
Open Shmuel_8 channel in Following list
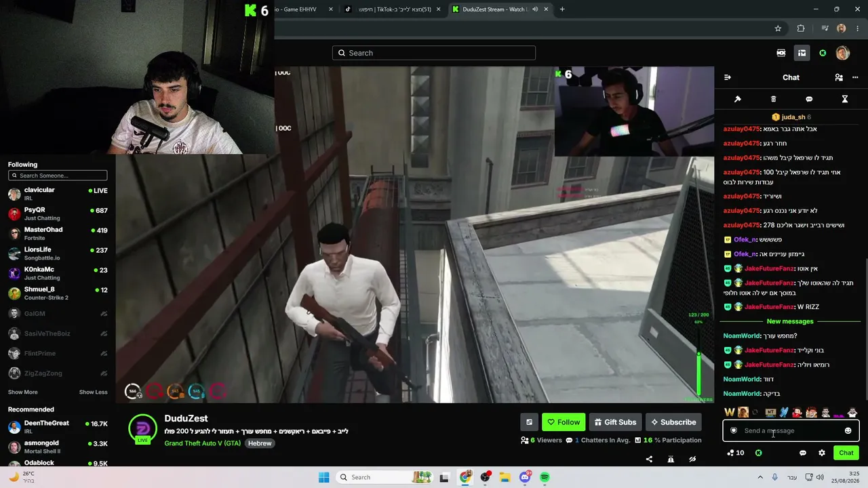point(58,293)
